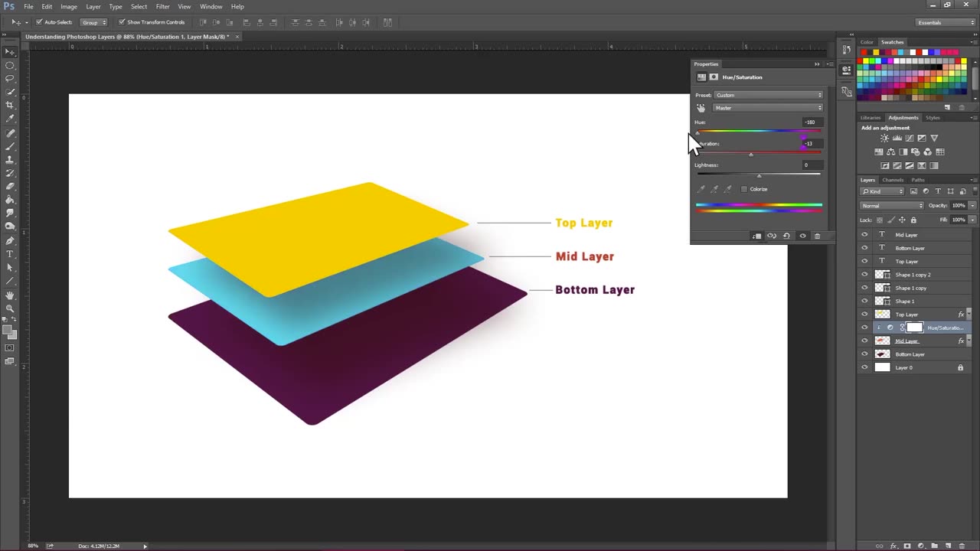Screen dimensions: 980x551
Task: Select the Brush tool
Action: [10, 146]
